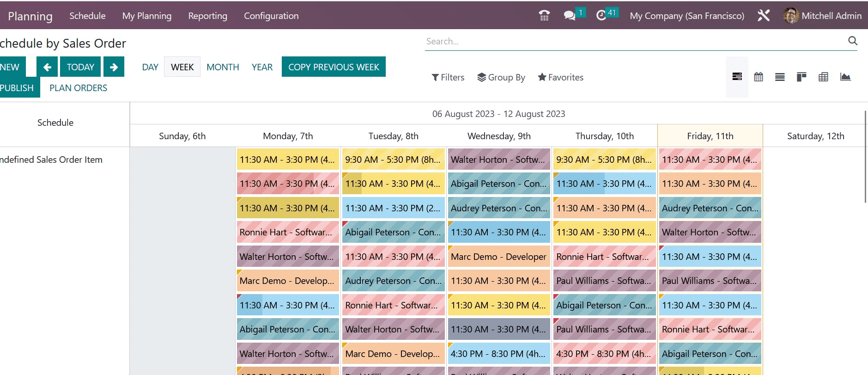Open Audrey Peterson shift on Tuesday
This screenshot has width=868, height=375.
(x=394, y=281)
